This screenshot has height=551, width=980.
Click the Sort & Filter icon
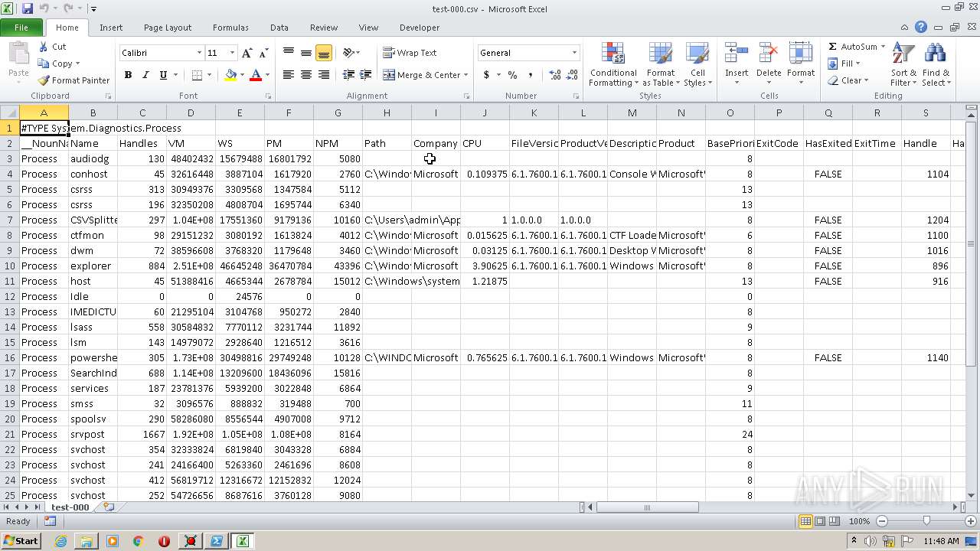tap(903, 65)
